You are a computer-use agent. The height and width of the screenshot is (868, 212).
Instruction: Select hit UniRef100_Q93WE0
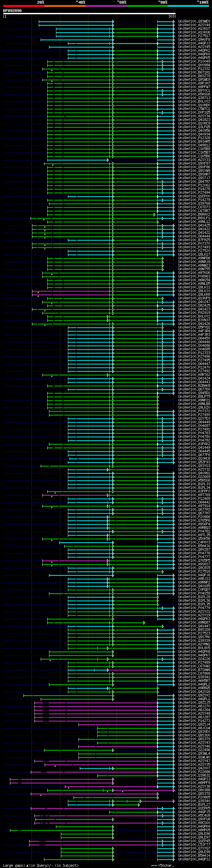point(194,22)
